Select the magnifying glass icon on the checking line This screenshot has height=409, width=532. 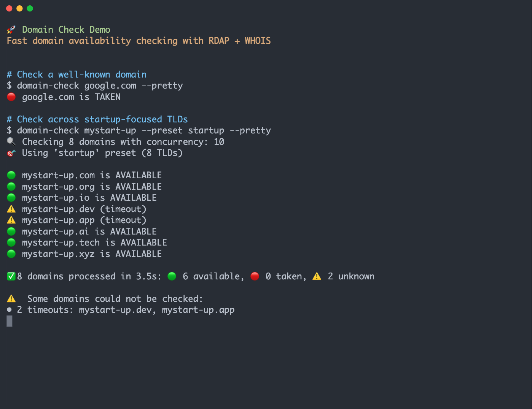11,141
